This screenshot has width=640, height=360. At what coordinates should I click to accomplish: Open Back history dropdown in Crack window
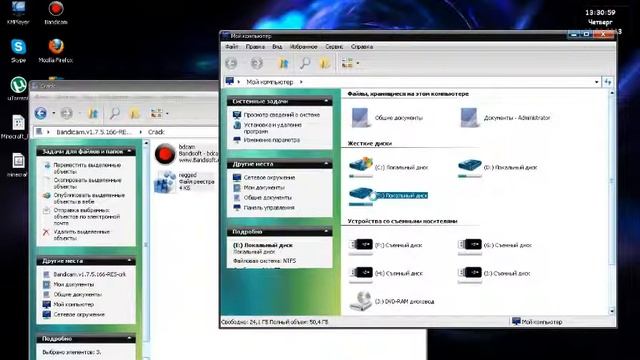[53, 113]
